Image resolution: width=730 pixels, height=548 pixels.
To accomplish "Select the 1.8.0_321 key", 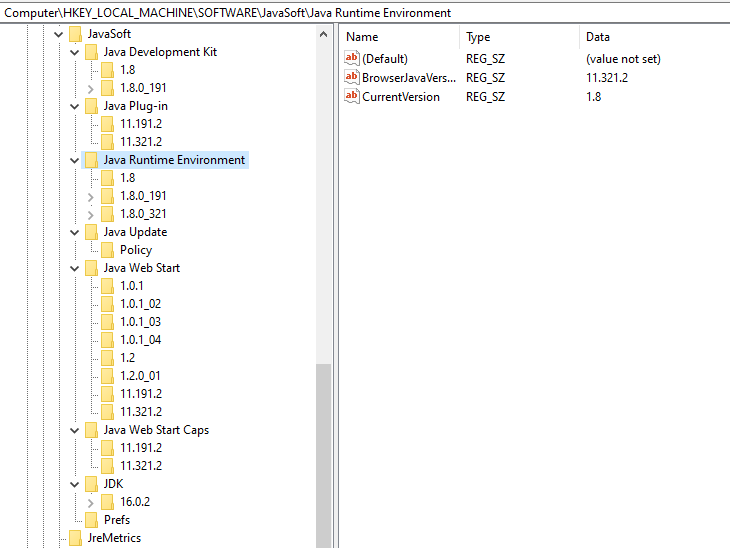I will pyautogui.click(x=143, y=214).
